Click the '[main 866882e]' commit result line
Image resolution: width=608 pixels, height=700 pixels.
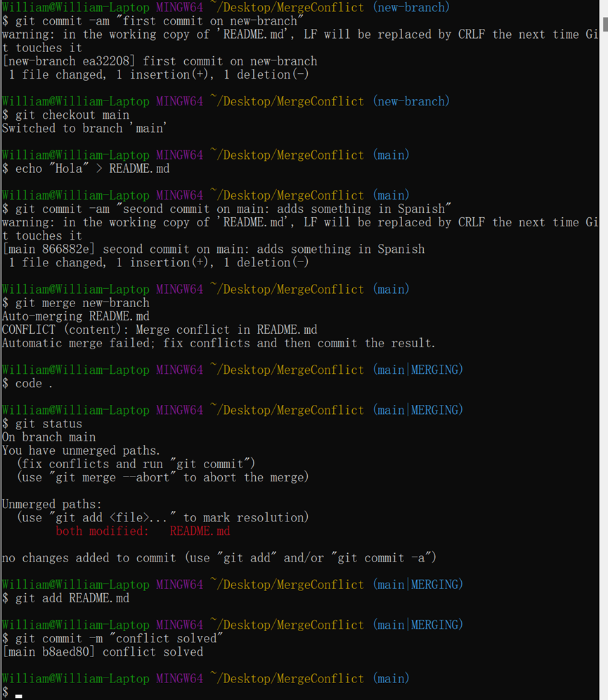[x=214, y=249]
